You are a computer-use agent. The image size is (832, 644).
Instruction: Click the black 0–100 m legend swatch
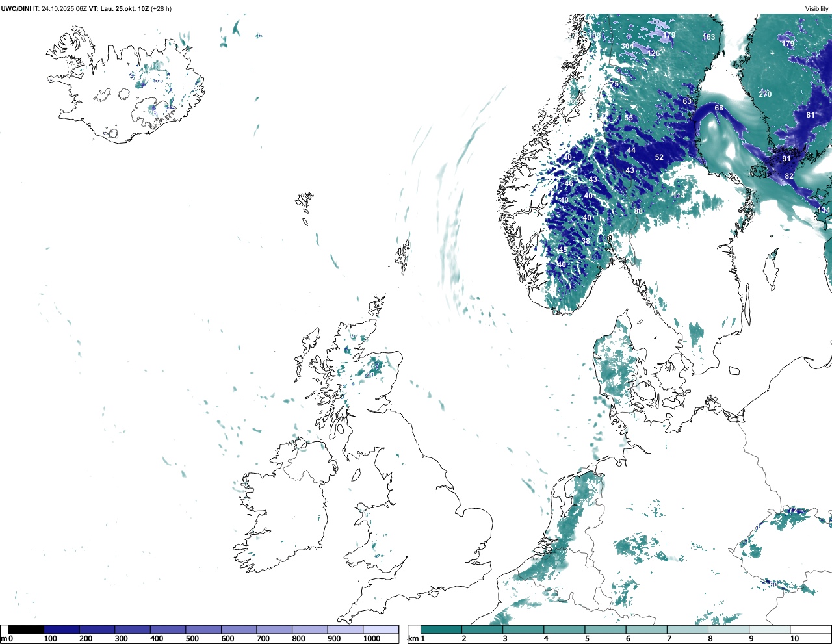click(27, 629)
